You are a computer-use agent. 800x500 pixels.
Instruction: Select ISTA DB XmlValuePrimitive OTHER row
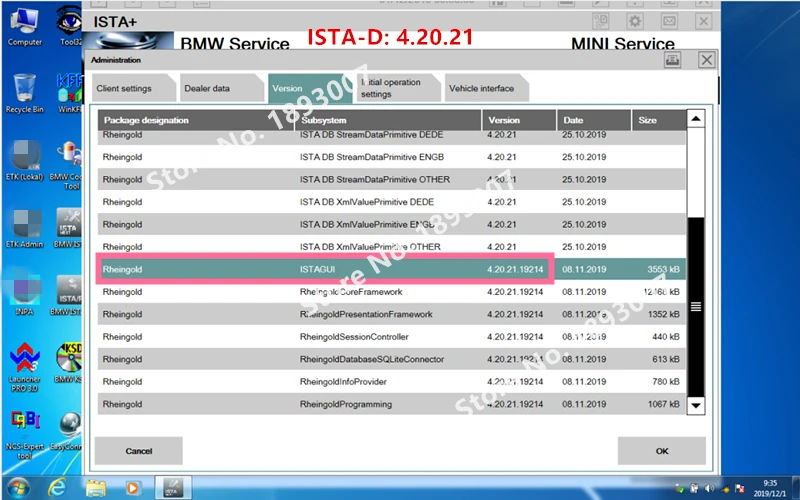coord(392,247)
